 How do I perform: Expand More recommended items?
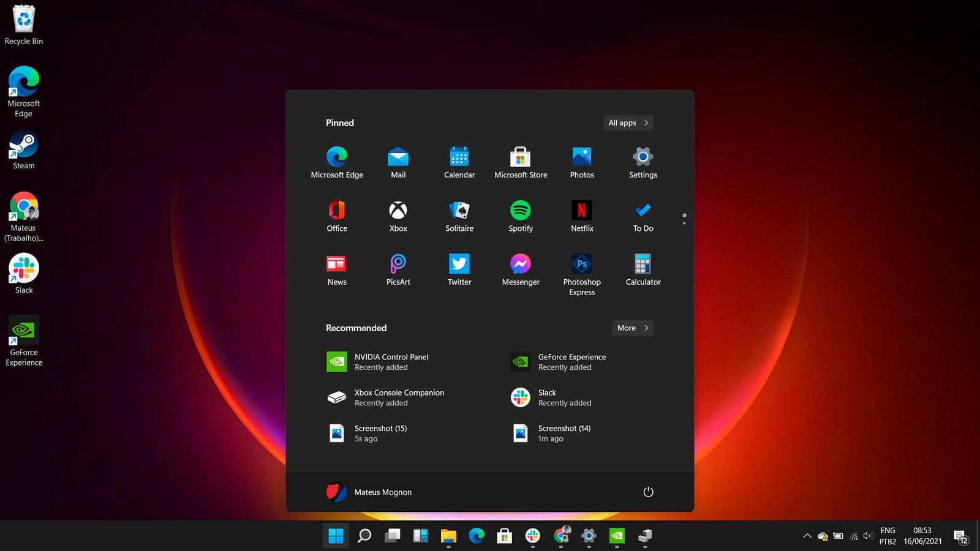[x=632, y=328]
